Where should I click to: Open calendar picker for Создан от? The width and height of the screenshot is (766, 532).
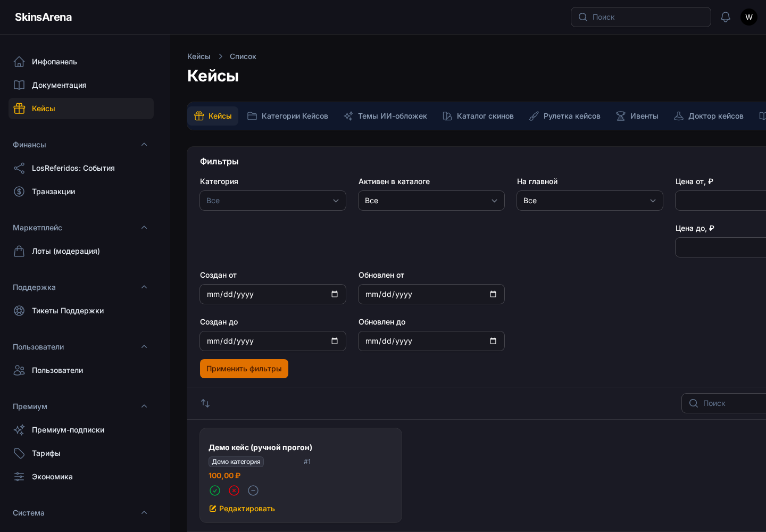click(335, 294)
